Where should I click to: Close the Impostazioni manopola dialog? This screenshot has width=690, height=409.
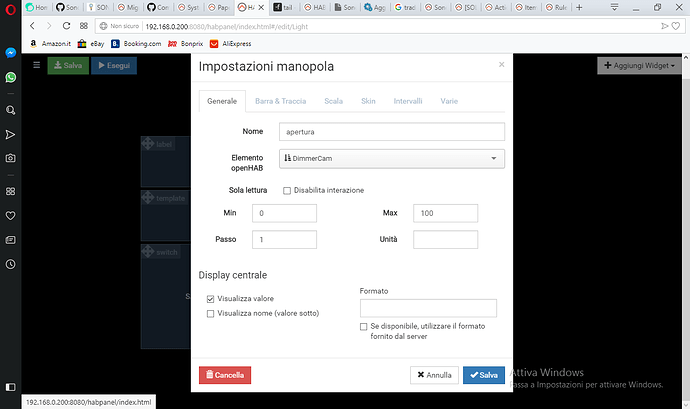coord(501,65)
